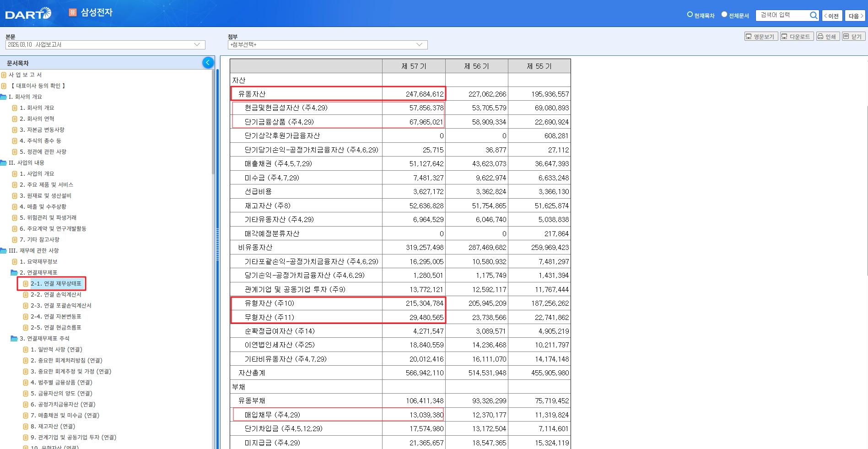This screenshot has width=868, height=449.
Task: Collapse the 3. 연결재무제표 주석 folder
Action: click(x=14, y=339)
